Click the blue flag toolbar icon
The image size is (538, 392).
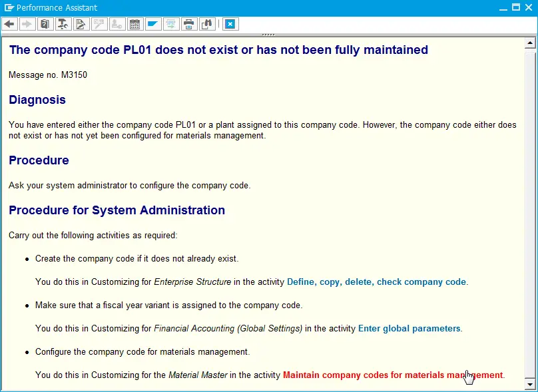point(152,25)
